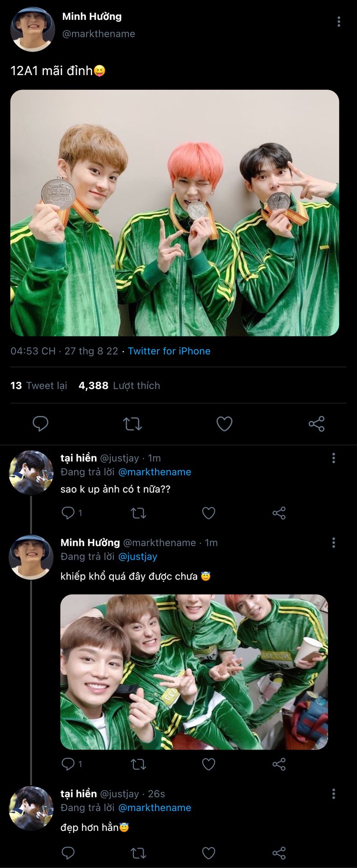
Task: Share Minh Hưởng's group selfie reply
Action: coord(279,764)
